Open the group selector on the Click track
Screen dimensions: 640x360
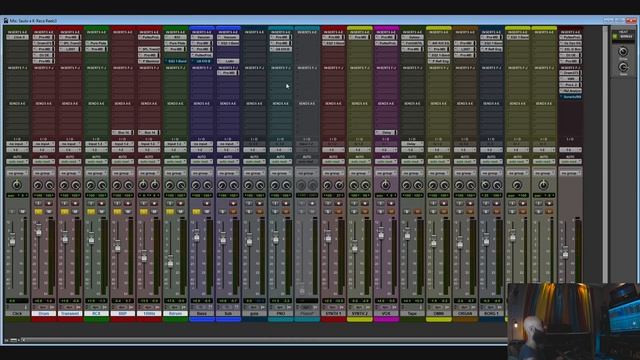(17, 173)
